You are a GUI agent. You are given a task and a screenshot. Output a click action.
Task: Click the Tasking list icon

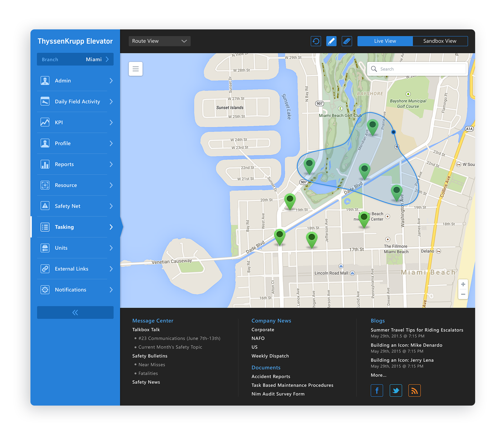click(45, 227)
